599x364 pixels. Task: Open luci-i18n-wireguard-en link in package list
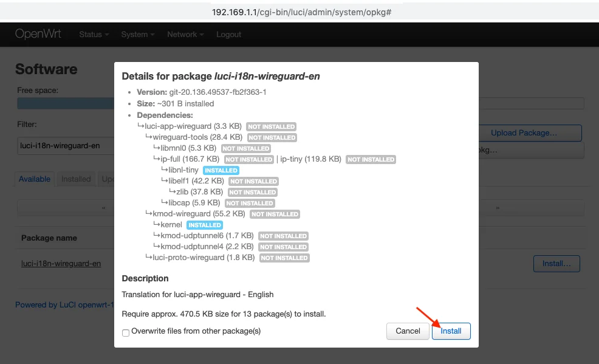[x=61, y=264]
